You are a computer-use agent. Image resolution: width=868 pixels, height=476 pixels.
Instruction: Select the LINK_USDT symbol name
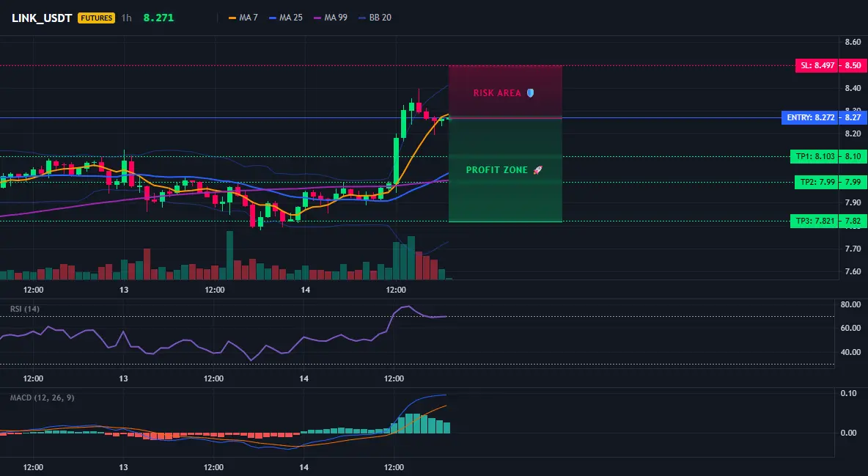click(x=42, y=18)
